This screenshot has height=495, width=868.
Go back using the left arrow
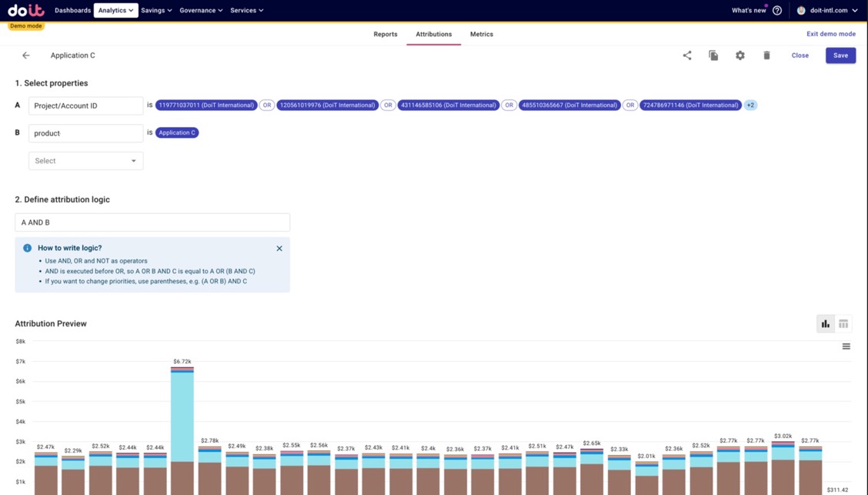(x=26, y=55)
